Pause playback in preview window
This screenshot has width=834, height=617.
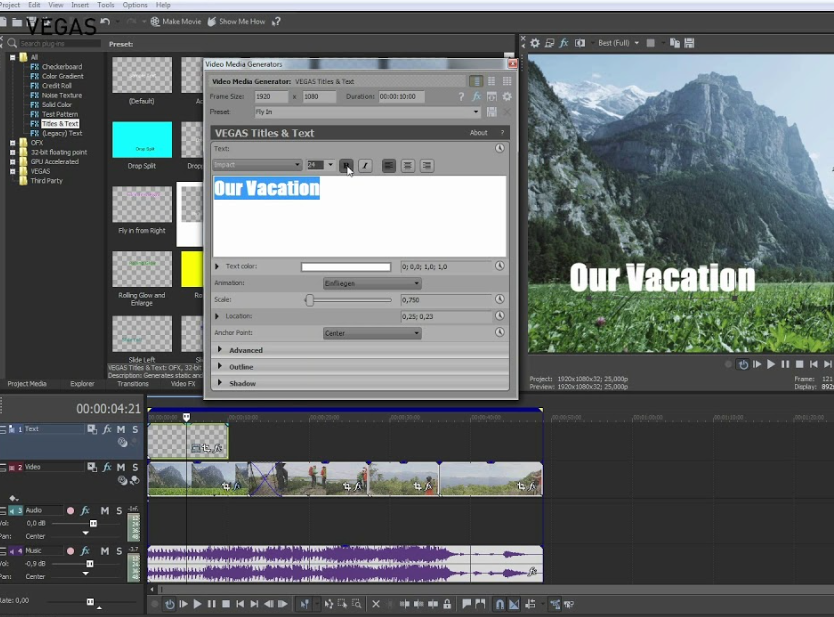click(x=785, y=364)
